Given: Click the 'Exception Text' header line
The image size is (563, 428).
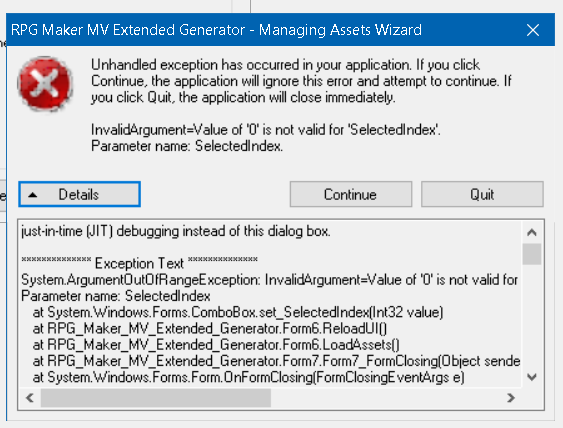Looking at the screenshot, I should 139,263.
